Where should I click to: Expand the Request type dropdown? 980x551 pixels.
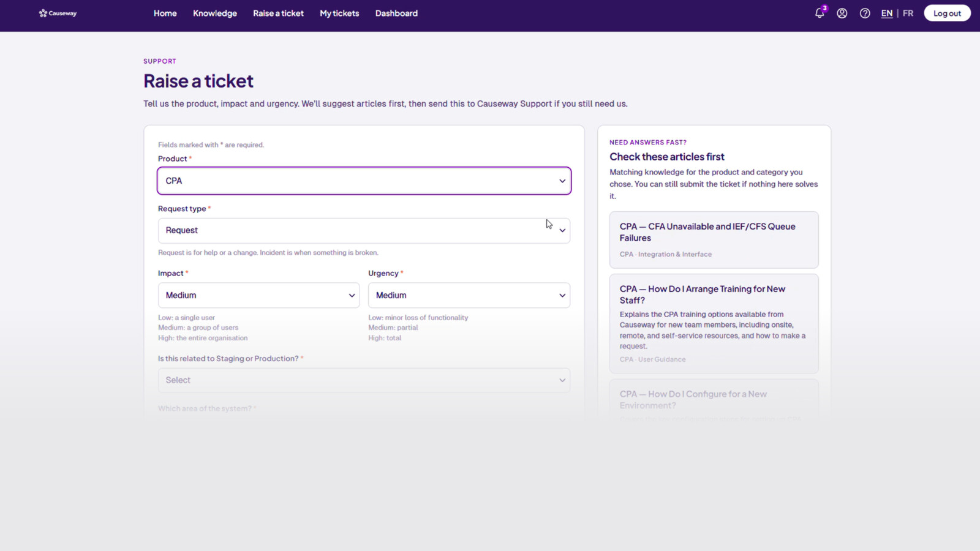point(364,230)
